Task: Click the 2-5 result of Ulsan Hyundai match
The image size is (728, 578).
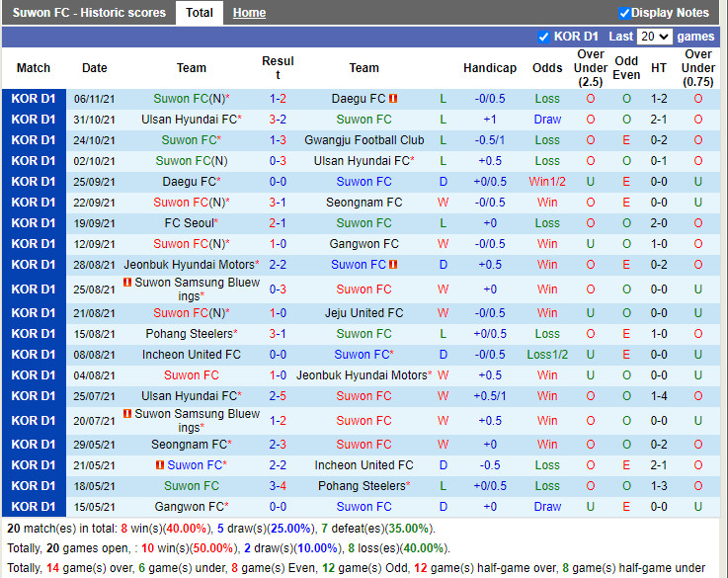Action: click(278, 396)
